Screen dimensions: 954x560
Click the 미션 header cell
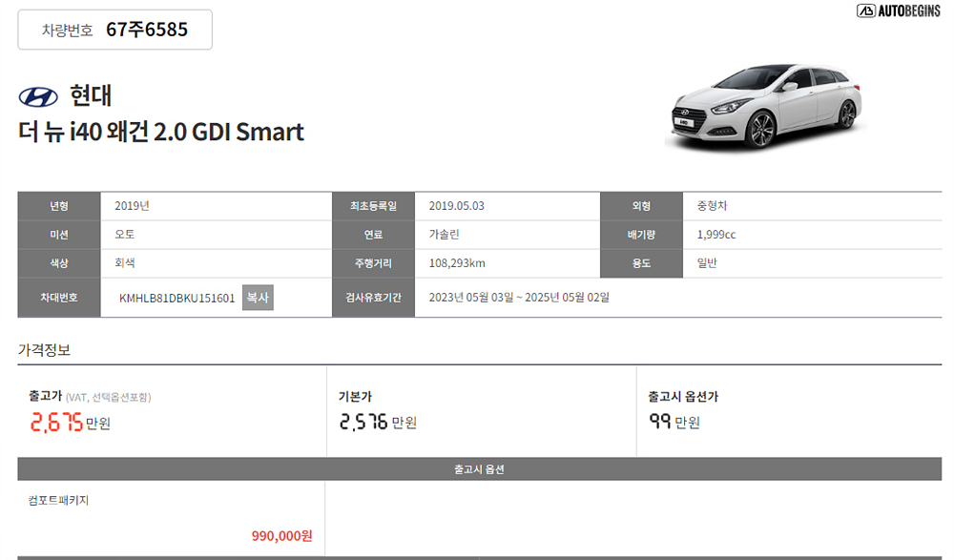pyautogui.click(x=59, y=235)
